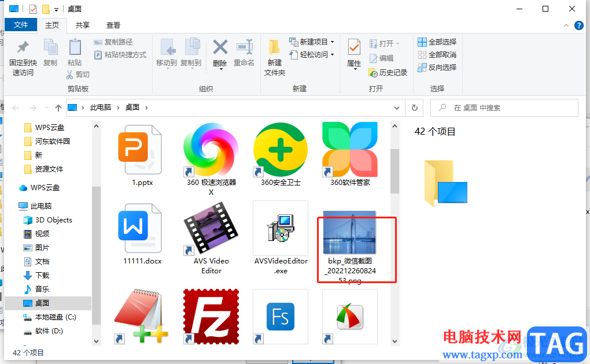Click the Copy (复制) ribbon icon
The width and height of the screenshot is (590, 364).
[50, 48]
